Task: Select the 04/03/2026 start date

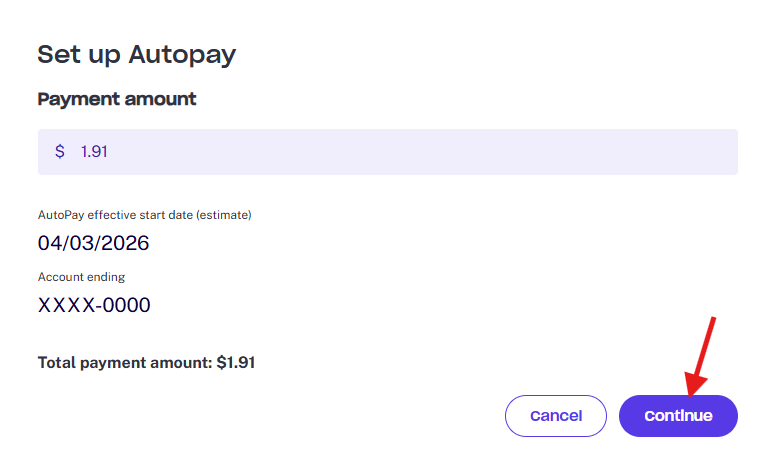Action: pyautogui.click(x=93, y=243)
